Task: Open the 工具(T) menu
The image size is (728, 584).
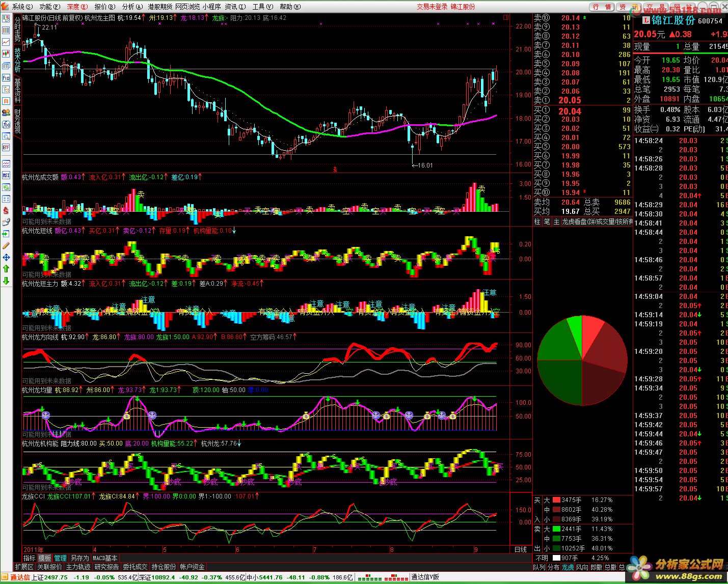Action: click(262, 7)
